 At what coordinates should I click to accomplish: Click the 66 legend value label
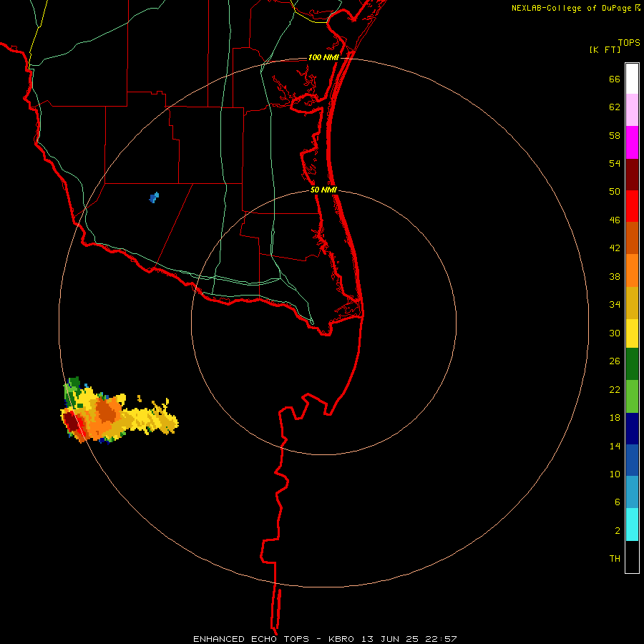[615, 79]
